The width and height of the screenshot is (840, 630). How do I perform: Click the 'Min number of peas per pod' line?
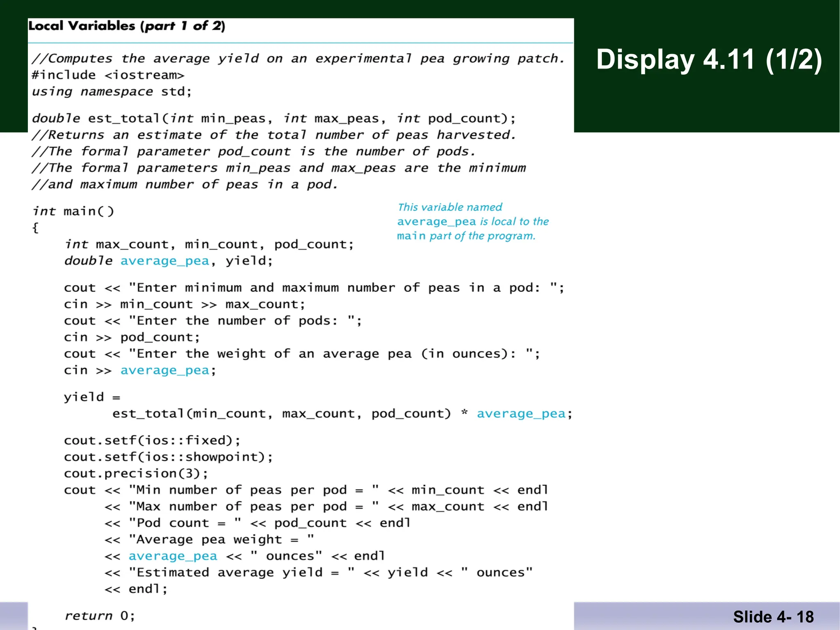pos(306,490)
